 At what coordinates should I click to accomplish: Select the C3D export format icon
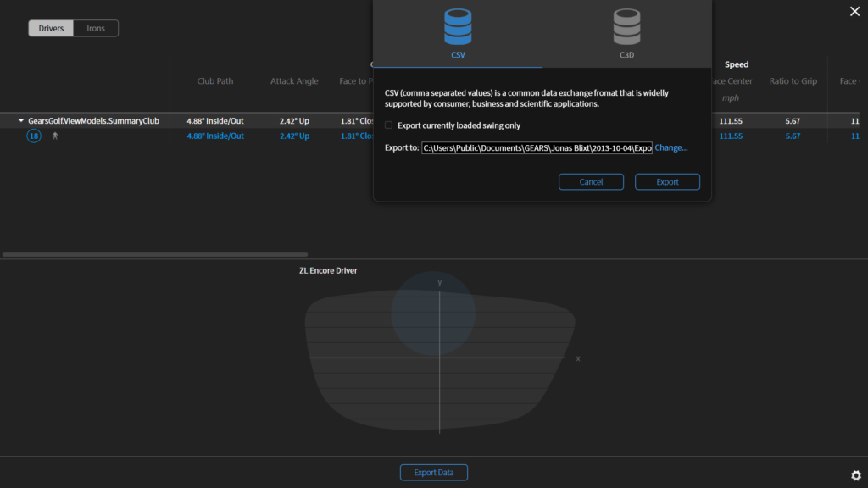(627, 25)
